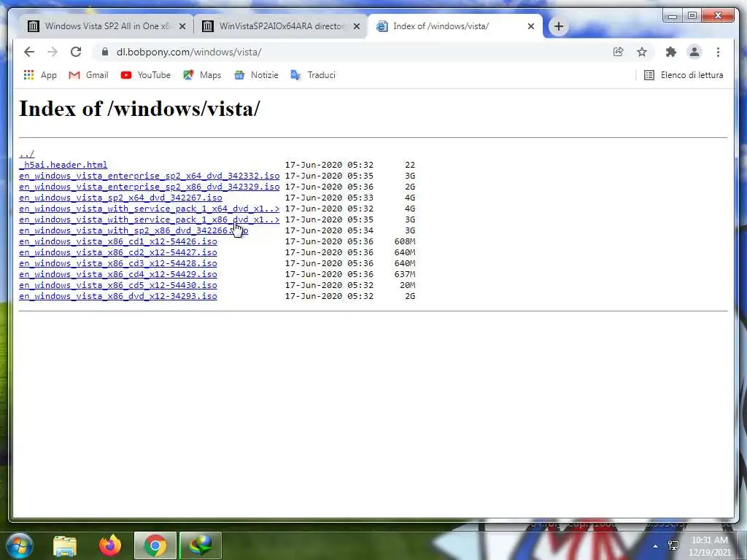Close the Index of /windows/vista/ tab
This screenshot has width=747, height=560.
click(x=531, y=26)
